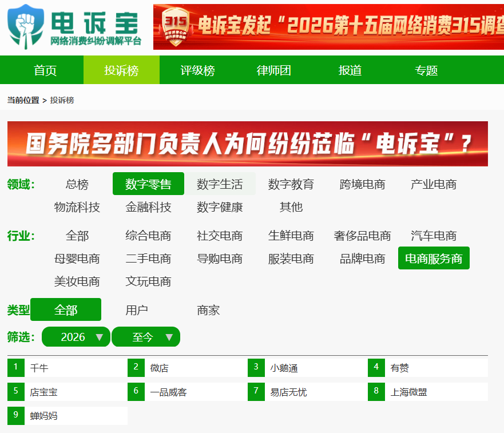Select the 金融科技 domain filter
The image size is (504, 433).
point(149,206)
